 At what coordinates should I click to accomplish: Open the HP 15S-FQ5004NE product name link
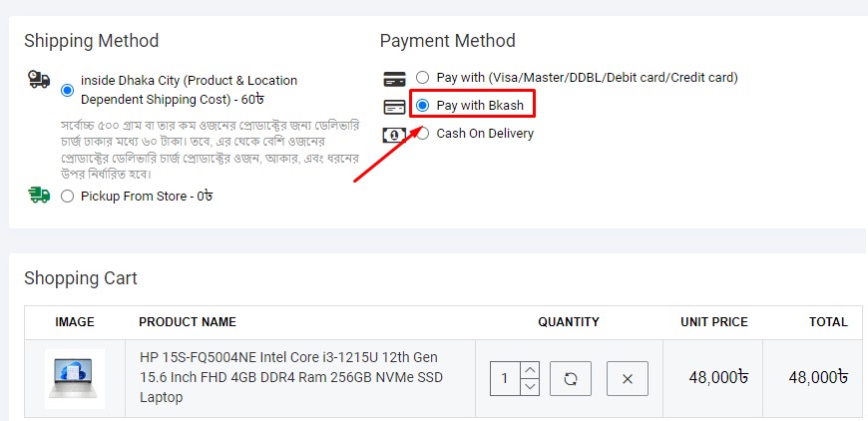tap(291, 377)
